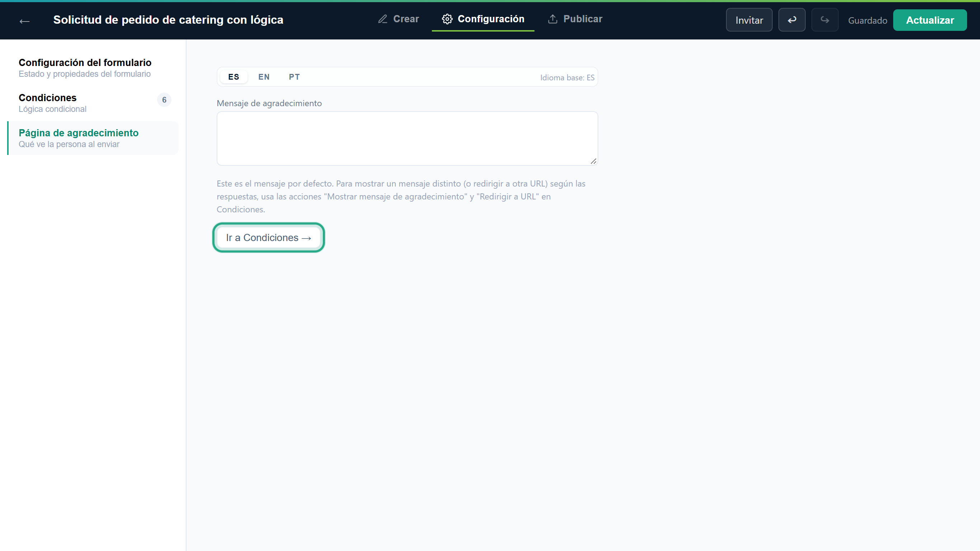
Task: Open the Condiciones sidebar section
Action: point(93,103)
